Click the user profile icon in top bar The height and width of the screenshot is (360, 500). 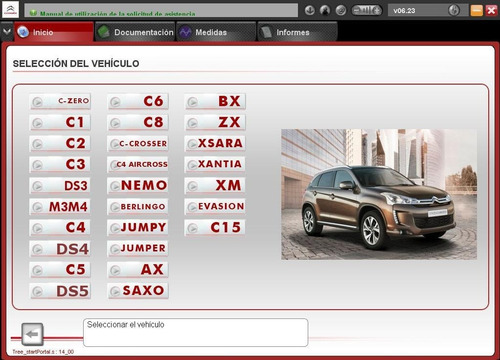tap(325, 10)
